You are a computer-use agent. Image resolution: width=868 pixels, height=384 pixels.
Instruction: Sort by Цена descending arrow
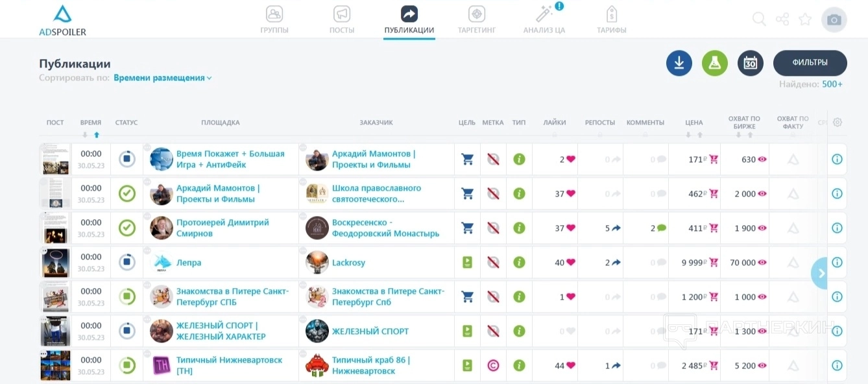tap(688, 135)
